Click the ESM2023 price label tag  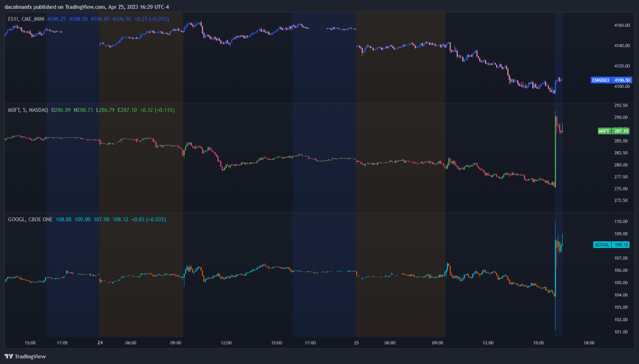coord(611,80)
